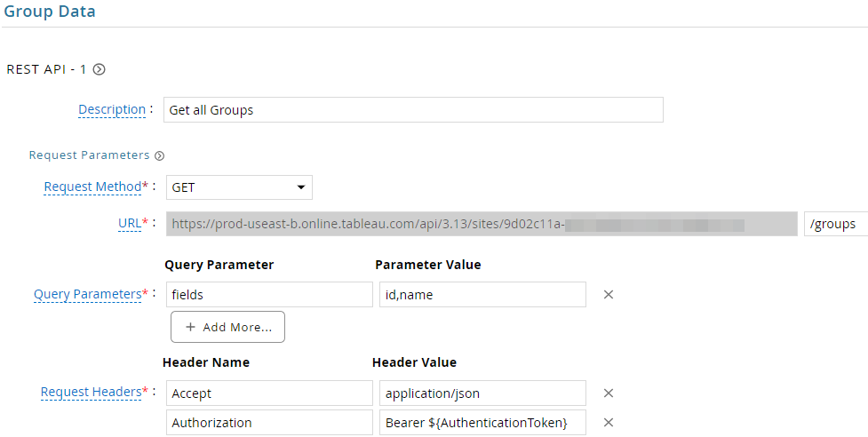
Task: Click the /groups URL suffix field
Action: pyautogui.click(x=836, y=224)
